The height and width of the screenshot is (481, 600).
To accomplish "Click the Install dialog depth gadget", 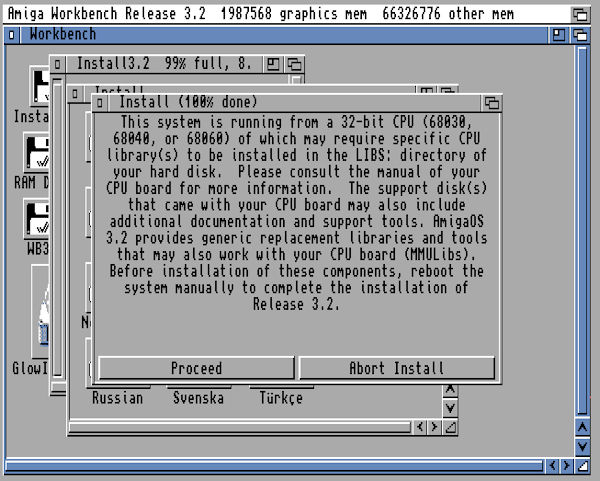I will point(492,102).
